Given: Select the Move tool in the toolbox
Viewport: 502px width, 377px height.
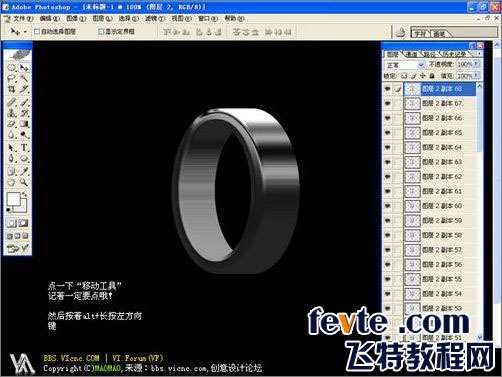Looking at the screenshot, I should pos(24,68).
